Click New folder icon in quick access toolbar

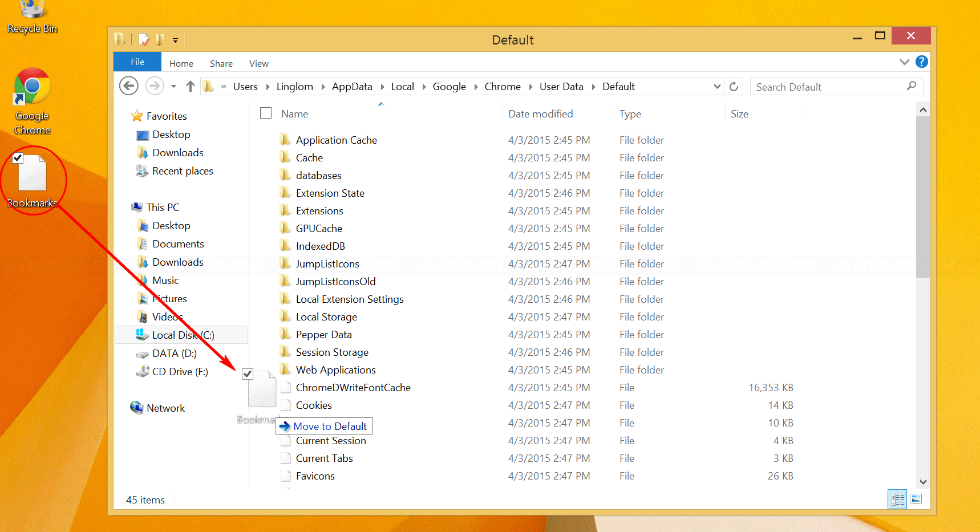[161, 39]
